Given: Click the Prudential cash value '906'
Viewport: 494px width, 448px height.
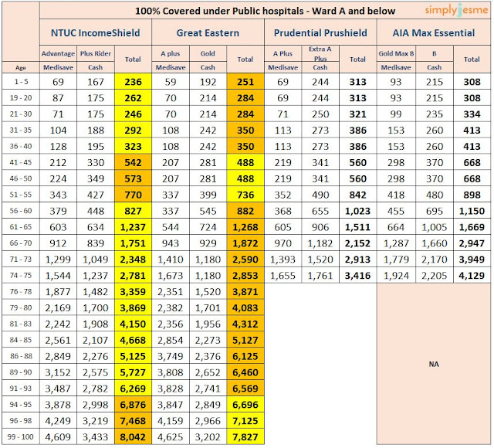Looking at the screenshot, I should pyautogui.click(x=320, y=227).
